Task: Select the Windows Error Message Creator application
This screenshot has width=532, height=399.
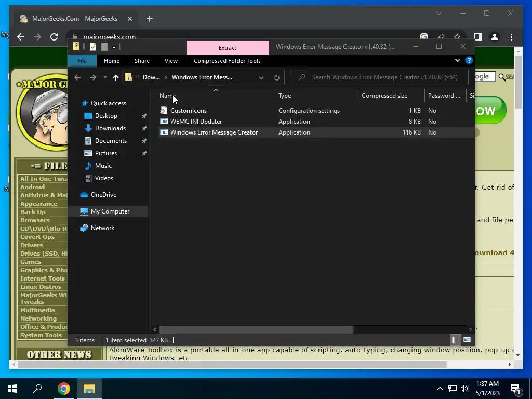Action: tap(214, 132)
